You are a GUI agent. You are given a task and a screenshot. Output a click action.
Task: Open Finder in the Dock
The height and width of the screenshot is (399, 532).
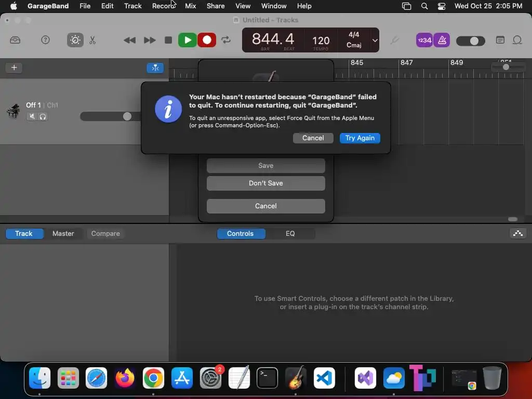pyautogui.click(x=39, y=378)
